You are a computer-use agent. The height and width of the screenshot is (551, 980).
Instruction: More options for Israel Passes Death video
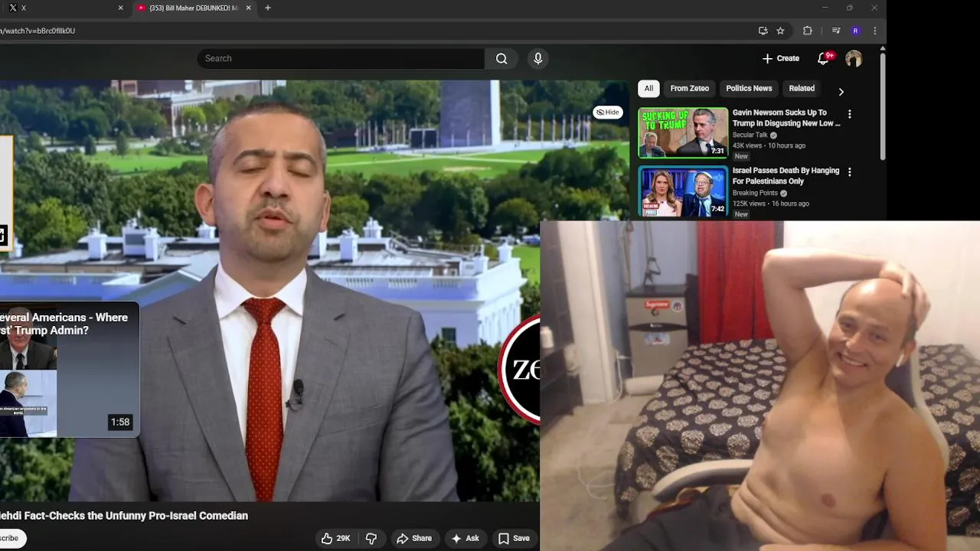click(x=849, y=172)
